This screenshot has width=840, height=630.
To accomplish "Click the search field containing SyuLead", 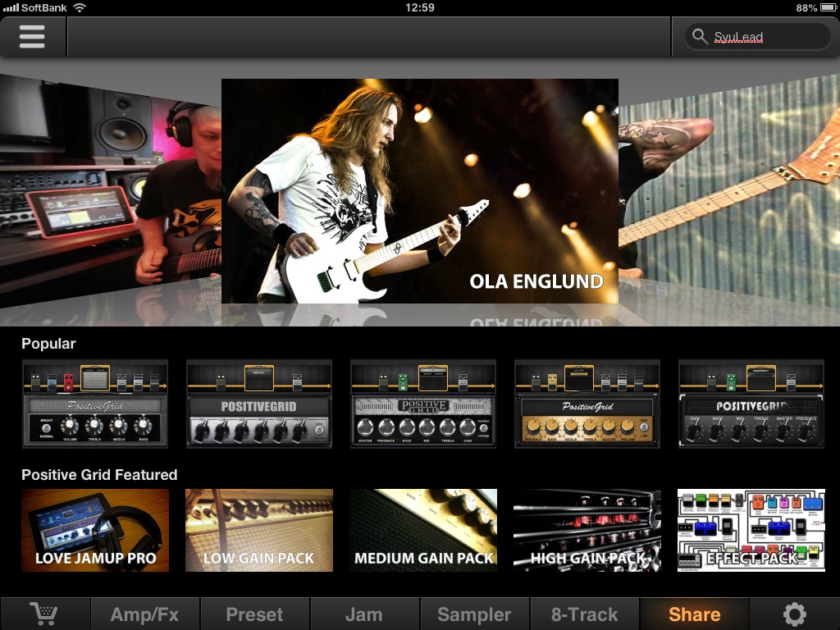I will pyautogui.click(x=757, y=36).
